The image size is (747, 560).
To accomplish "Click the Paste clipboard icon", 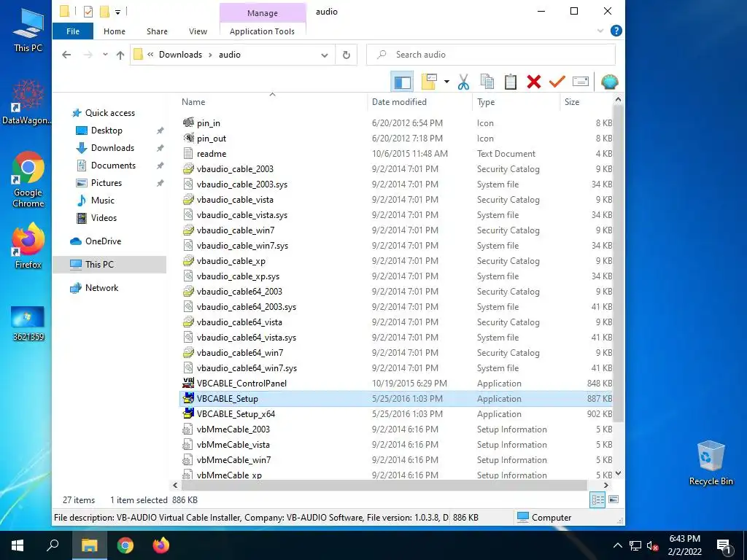I will coord(510,82).
